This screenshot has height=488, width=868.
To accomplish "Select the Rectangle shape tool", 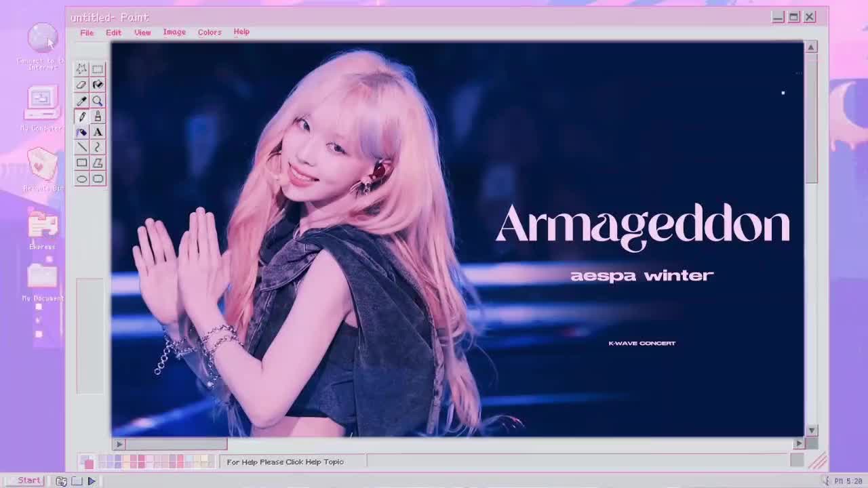I will pyautogui.click(x=81, y=163).
